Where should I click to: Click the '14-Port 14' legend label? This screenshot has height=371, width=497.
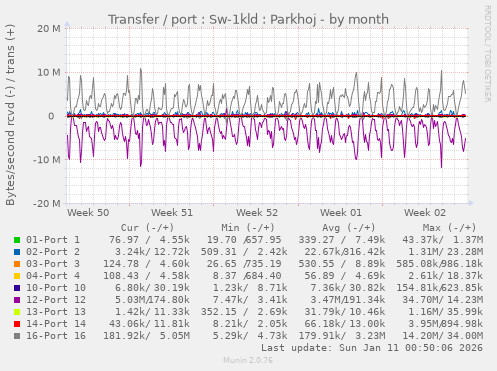coord(56,324)
